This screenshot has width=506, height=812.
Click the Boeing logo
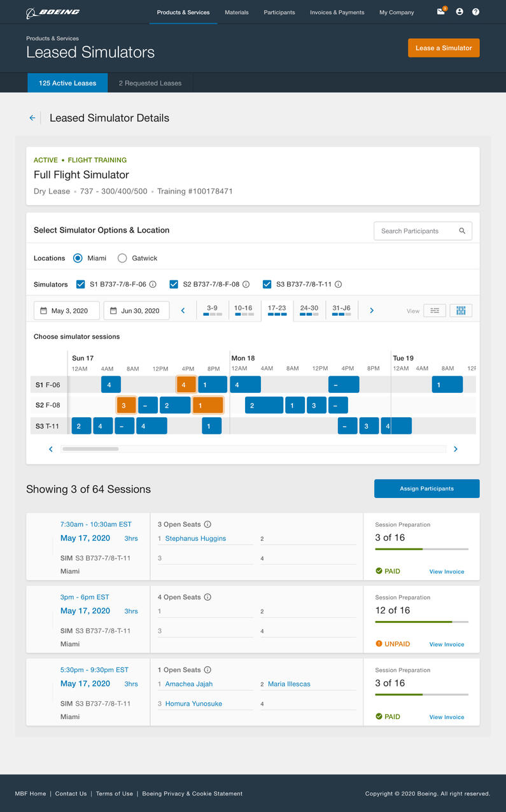[x=53, y=11]
